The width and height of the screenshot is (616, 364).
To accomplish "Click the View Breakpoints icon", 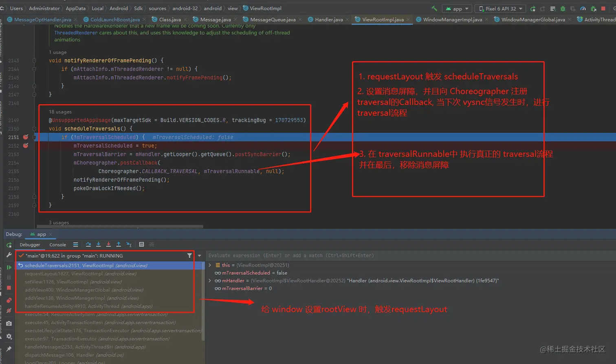I will pyautogui.click(x=9, y=300).
